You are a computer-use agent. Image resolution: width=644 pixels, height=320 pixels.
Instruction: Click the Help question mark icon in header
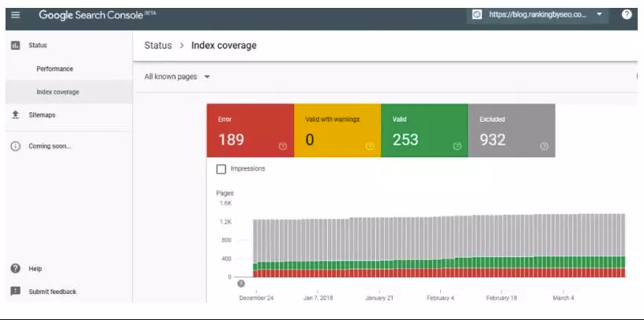pyautogui.click(x=627, y=15)
